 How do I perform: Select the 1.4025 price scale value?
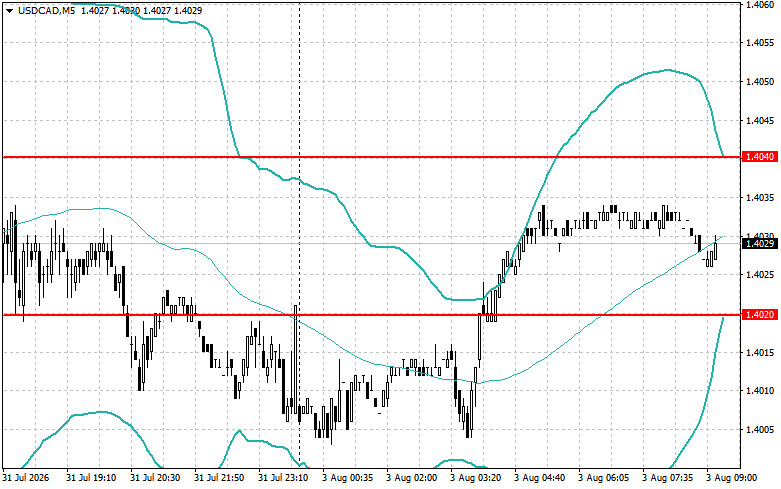coord(760,275)
